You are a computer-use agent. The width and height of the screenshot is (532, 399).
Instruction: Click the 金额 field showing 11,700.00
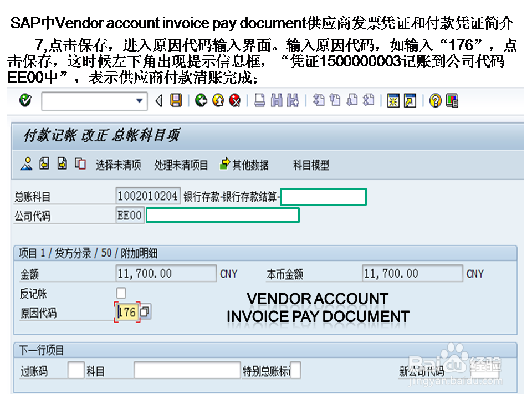tap(166, 273)
